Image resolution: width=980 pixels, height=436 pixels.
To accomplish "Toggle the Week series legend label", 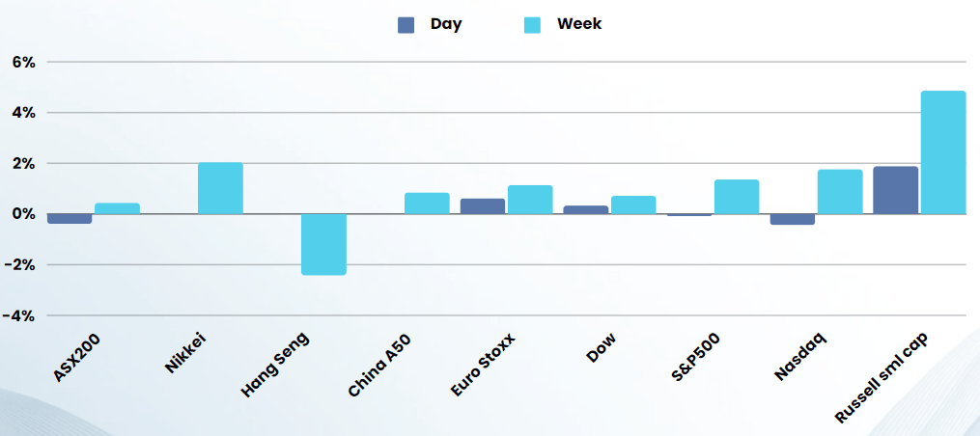I will point(578,24).
